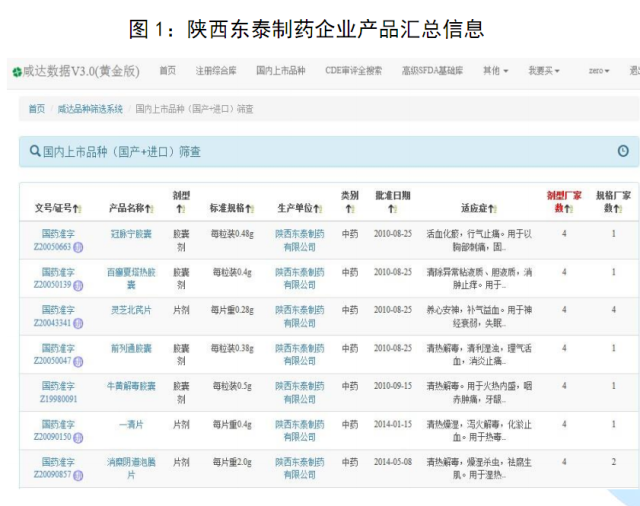
Task: Click the current breadcrumb 国内上市品种(国产+进口)筛查
Action: (194, 109)
